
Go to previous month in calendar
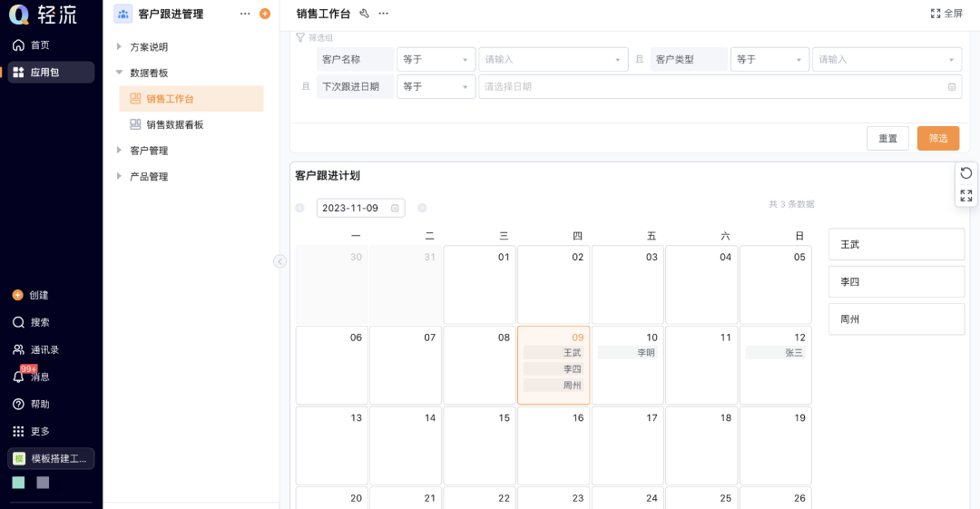pos(299,208)
